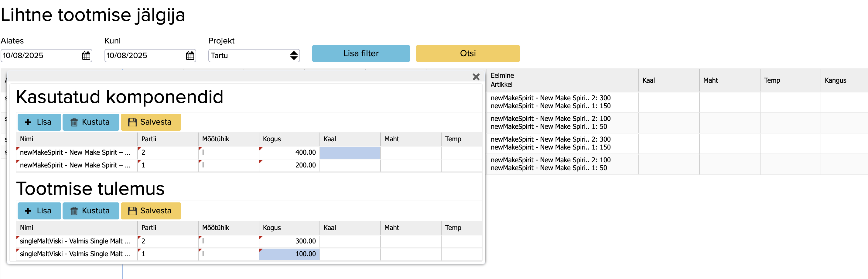Open the Alates date calendar picker icon
This screenshot has height=279, width=868.
[86, 56]
